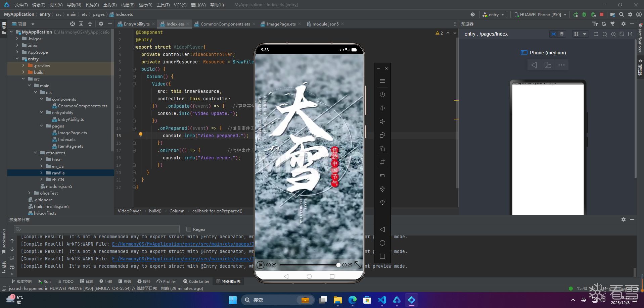Toggle previewer inspector eye icon
This screenshot has height=308, width=644.
click(x=554, y=34)
